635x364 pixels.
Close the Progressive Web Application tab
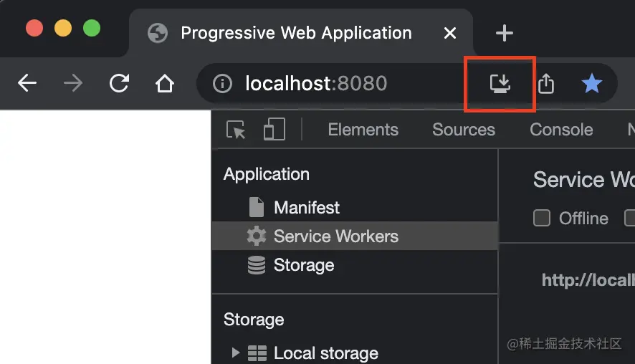[450, 33]
